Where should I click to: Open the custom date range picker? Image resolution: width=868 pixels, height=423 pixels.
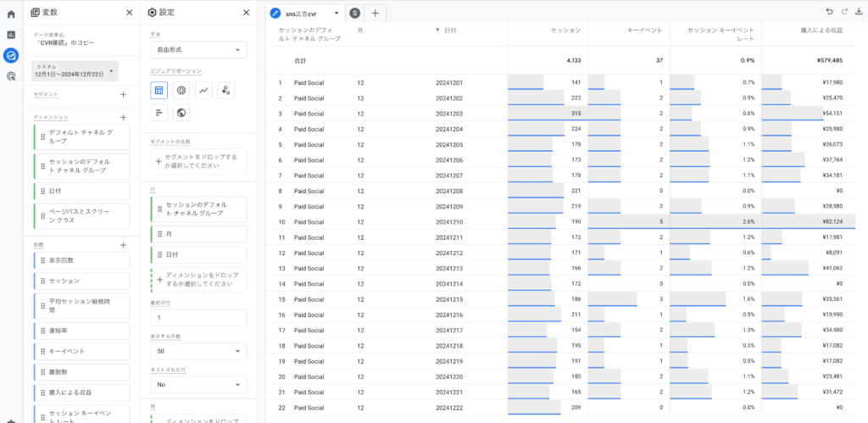click(75, 71)
